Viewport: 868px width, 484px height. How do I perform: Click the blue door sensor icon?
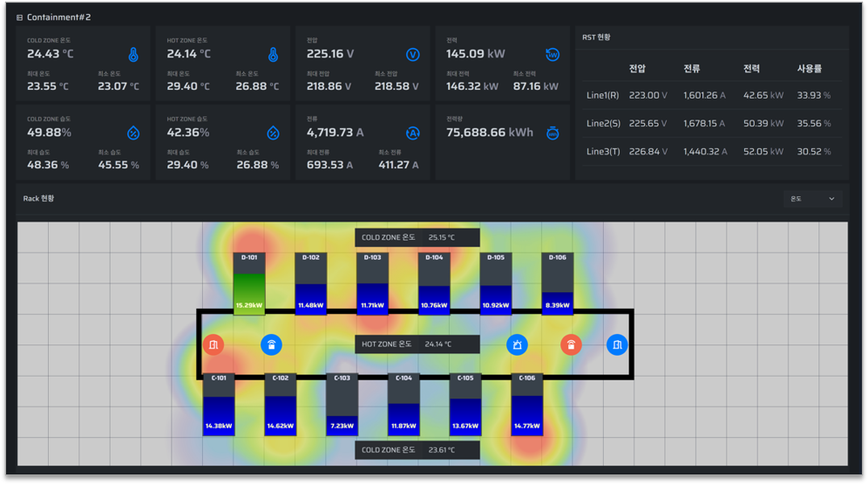[x=617, y=344]
